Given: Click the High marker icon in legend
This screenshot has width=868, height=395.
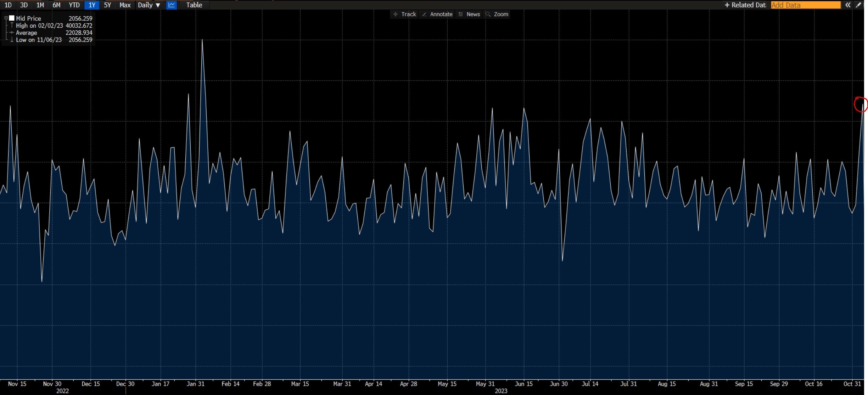Looking at the screenshot, I should [12, 26].
